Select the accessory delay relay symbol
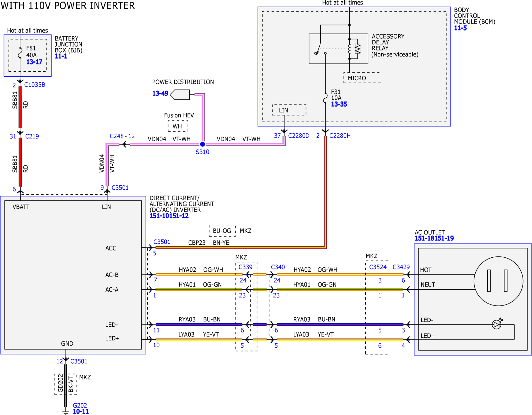The height and width of the screenshot is (415, 532). point(338,49)
